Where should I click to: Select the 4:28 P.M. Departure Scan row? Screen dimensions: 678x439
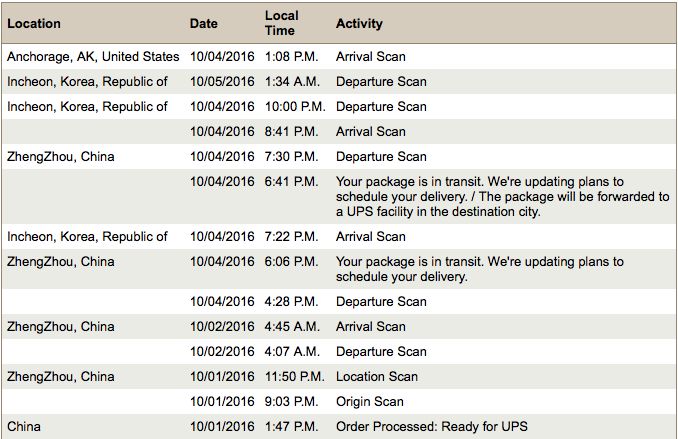click(x=339, y=301)
